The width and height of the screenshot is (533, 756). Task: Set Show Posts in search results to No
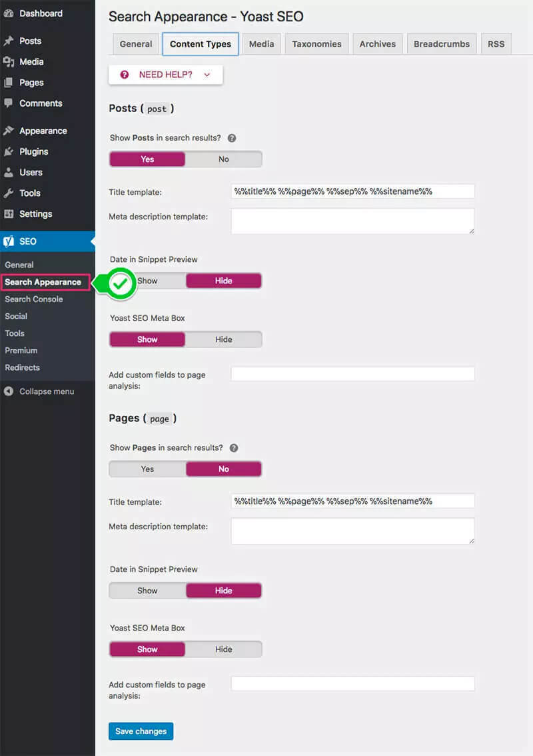223,159
